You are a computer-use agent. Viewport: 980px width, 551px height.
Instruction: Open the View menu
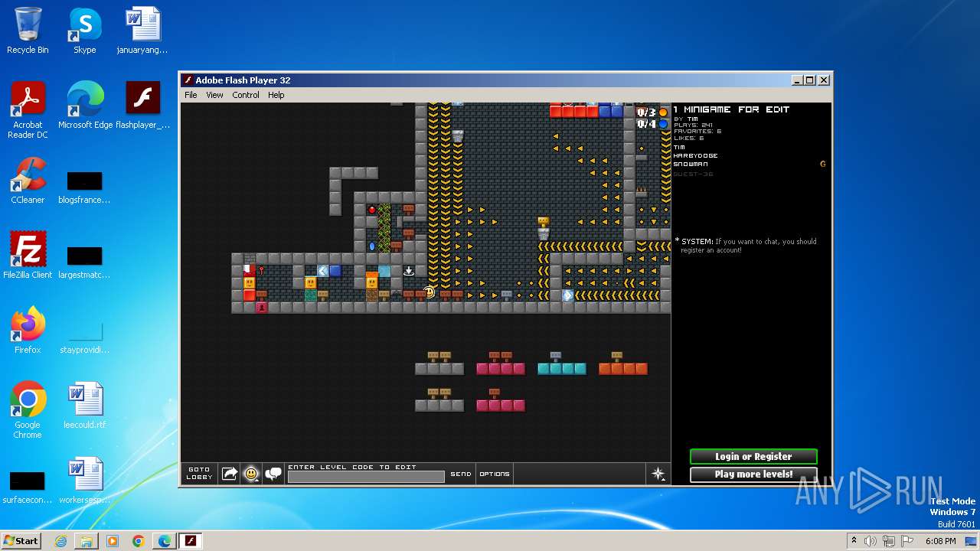[214, 95]
